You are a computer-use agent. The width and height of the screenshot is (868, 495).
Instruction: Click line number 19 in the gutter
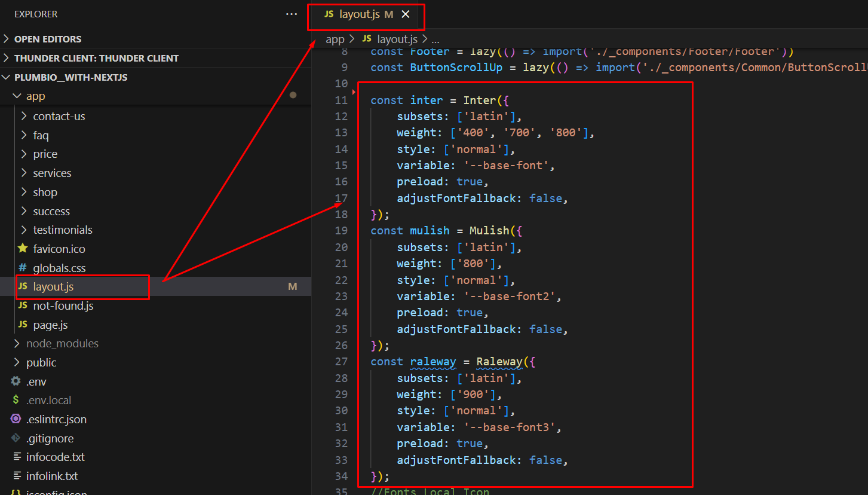341,231
